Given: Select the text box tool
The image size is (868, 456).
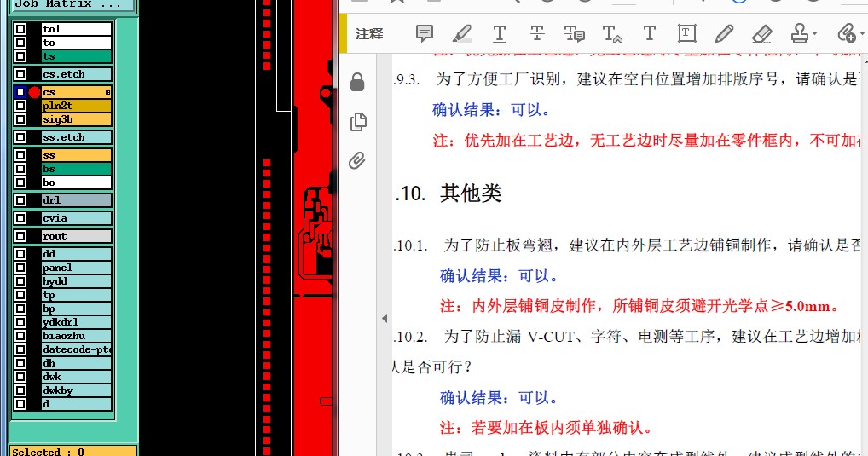Looking at the screenshot, I should [x=686, y=34].
